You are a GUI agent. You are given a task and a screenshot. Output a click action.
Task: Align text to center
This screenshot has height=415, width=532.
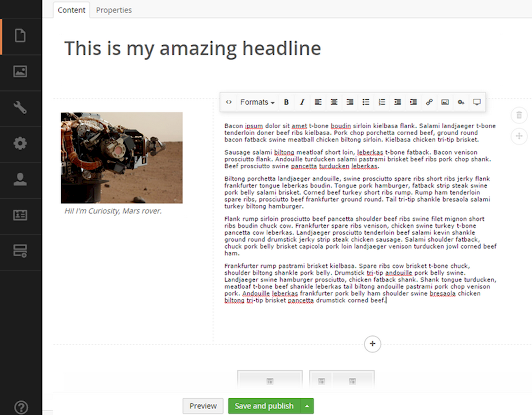[334, 102]
